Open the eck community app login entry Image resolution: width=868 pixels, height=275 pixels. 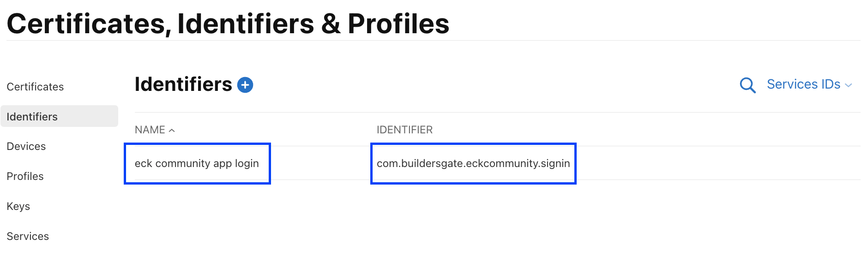coord(197,163)
